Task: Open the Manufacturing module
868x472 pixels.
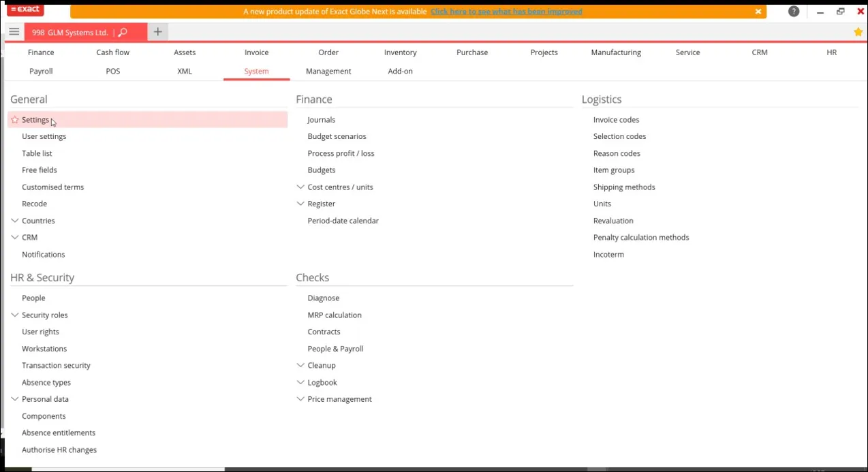Action: [x=615, y=52]
